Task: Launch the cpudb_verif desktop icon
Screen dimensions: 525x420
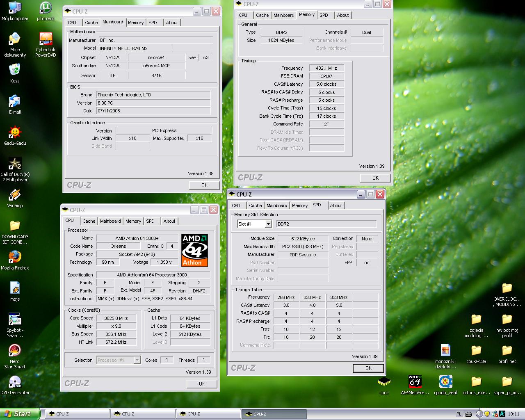Action: tap(445, 385)
